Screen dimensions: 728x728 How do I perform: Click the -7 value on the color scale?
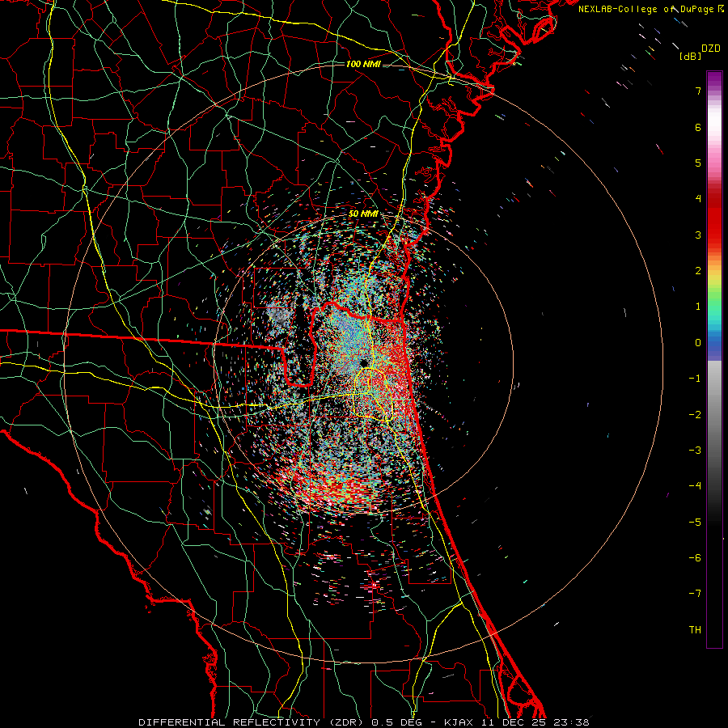[x=695, y=594]
